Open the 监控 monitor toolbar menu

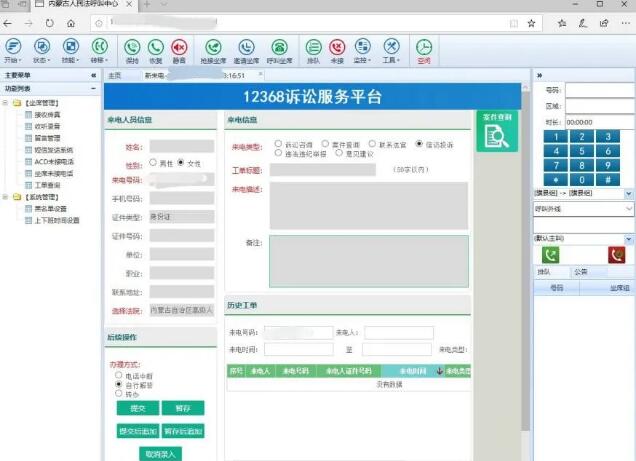[x=362, y=50]
